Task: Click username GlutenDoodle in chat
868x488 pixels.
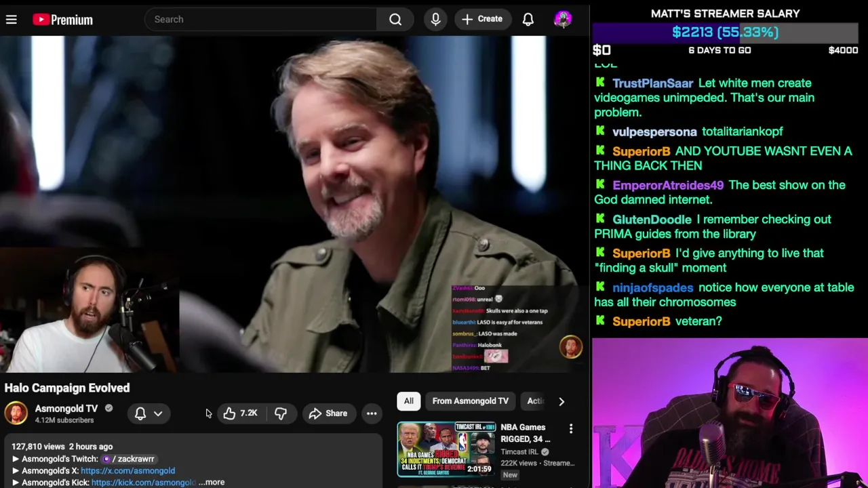Action: 652,220
